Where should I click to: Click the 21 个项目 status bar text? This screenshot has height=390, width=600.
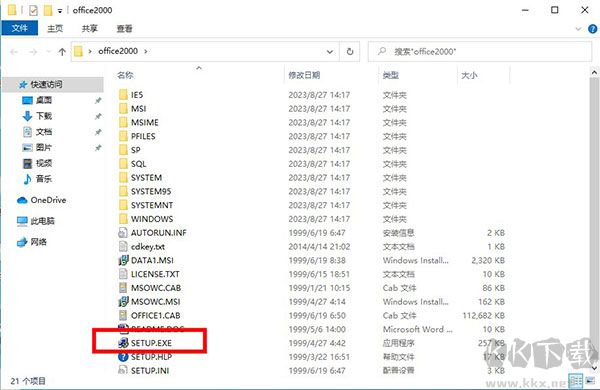pos(28,381)
